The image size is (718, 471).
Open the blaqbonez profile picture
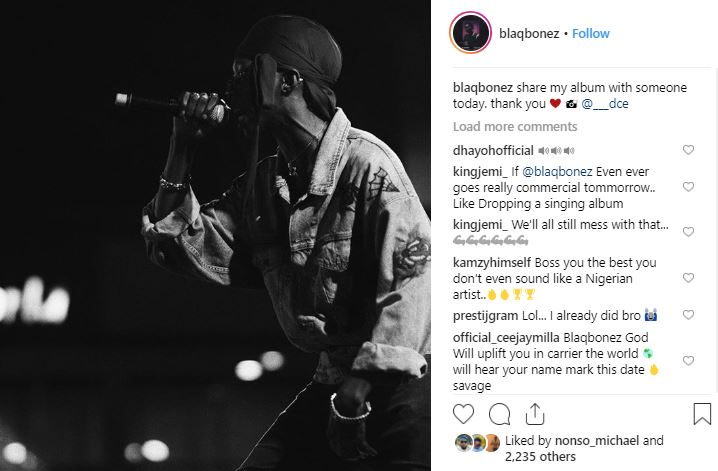pyautogui.click(x=470, y=33)
